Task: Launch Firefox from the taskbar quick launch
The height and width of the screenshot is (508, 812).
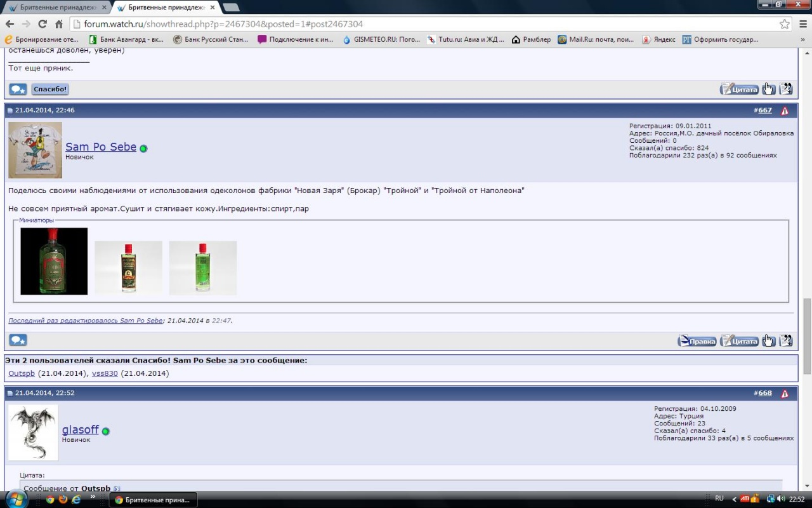Action: 63,500
